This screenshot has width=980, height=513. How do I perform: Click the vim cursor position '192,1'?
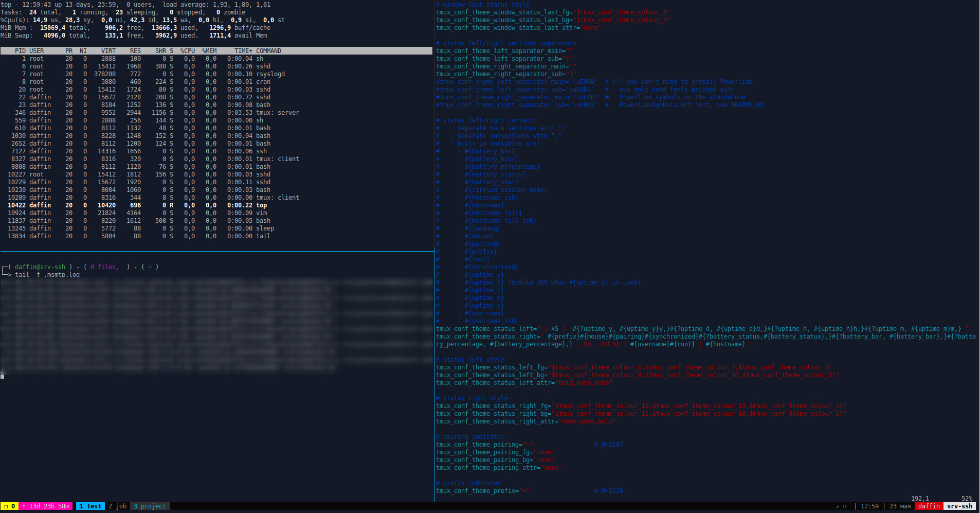tap(920, 499)
